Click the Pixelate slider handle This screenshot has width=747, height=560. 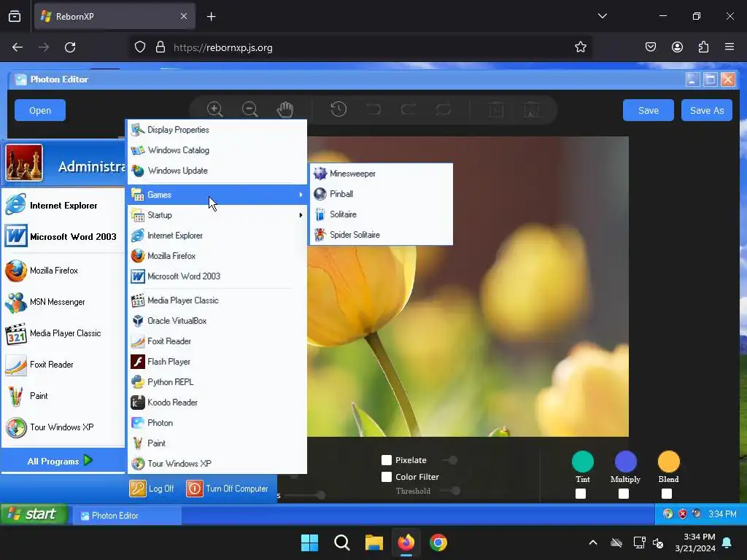coord(453,460)
